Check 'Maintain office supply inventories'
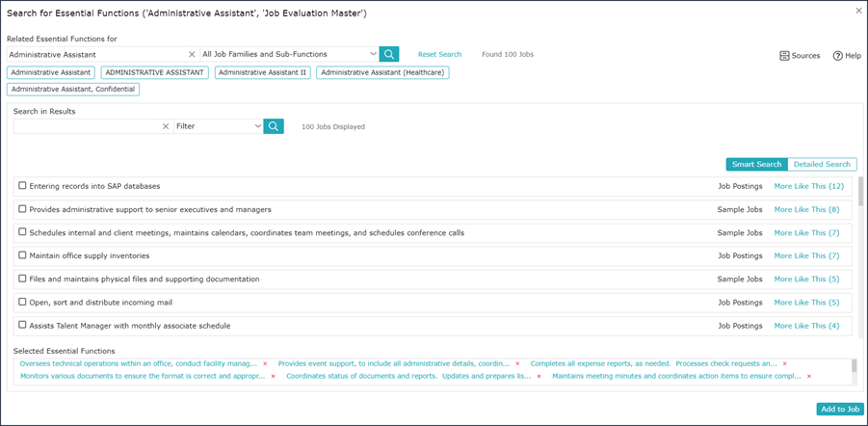The height and width of the screenshot is (426, 868). (23, 255)
